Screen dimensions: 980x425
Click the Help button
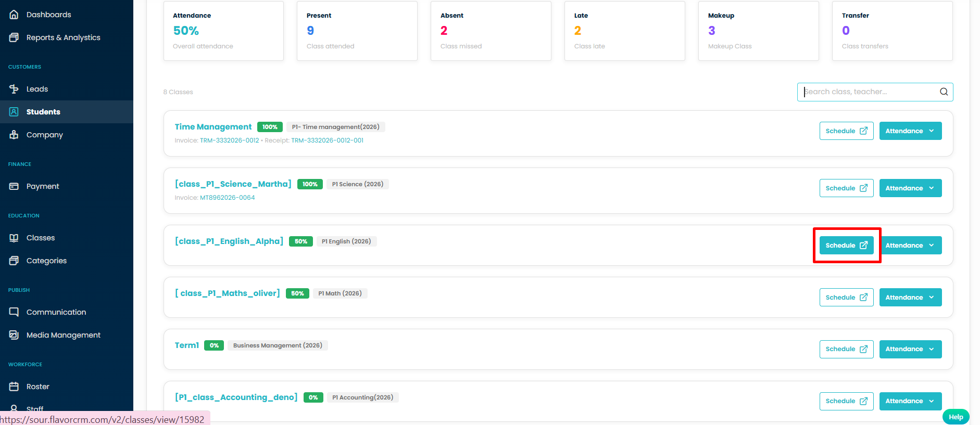(956, 417)
